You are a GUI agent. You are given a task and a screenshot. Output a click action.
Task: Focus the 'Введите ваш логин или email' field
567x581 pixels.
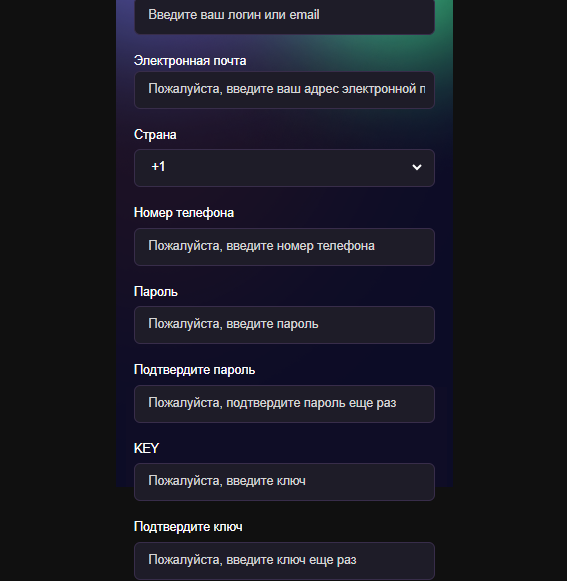point(284,16)
